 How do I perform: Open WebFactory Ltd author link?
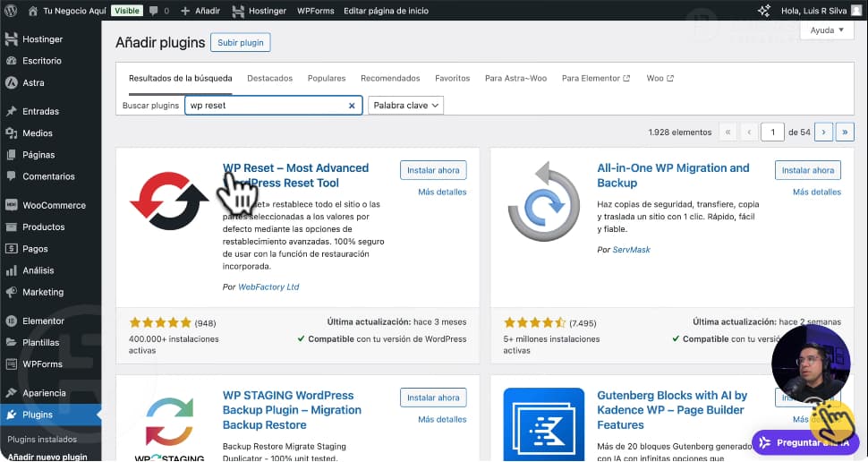click(268, 287)
